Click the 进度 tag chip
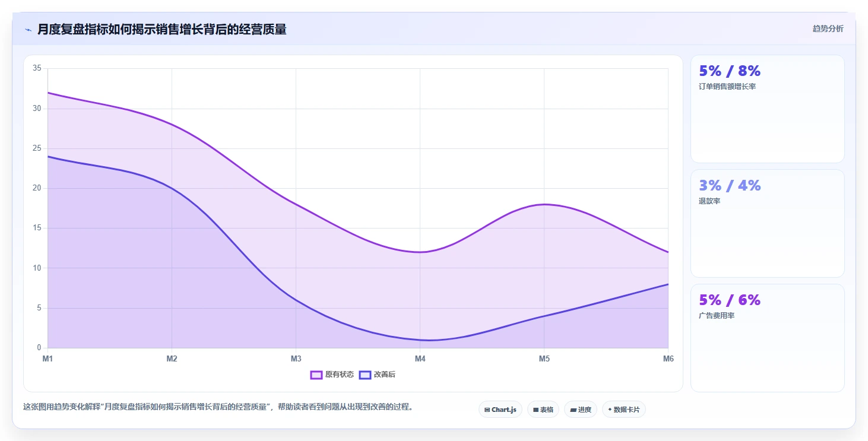The image size is (868, 441). click(x=581, y=410)
